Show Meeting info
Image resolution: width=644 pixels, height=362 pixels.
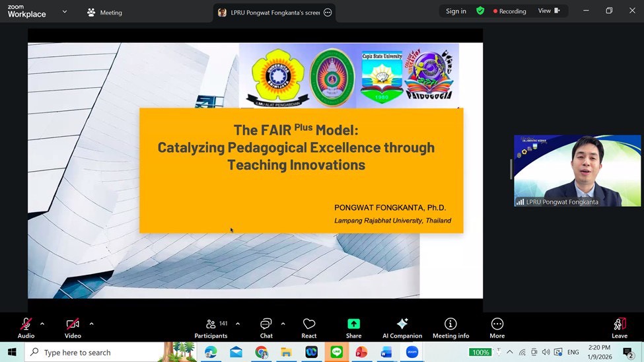[450, 327]
